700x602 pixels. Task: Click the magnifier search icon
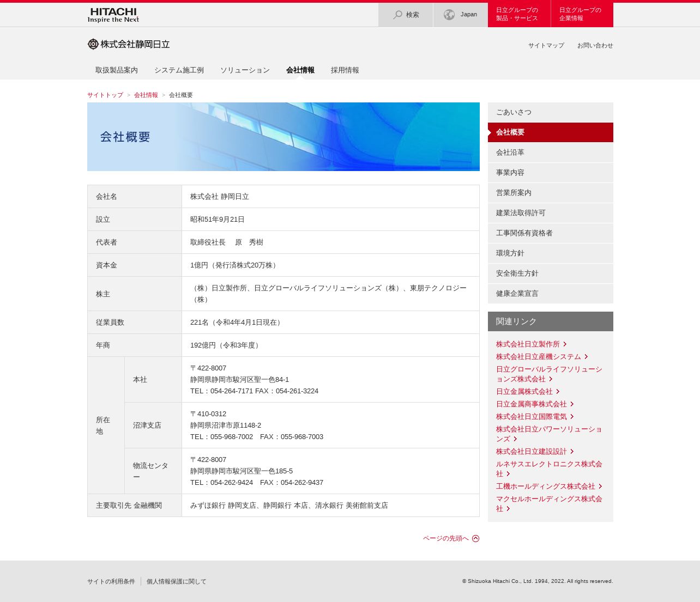(398, 15)
